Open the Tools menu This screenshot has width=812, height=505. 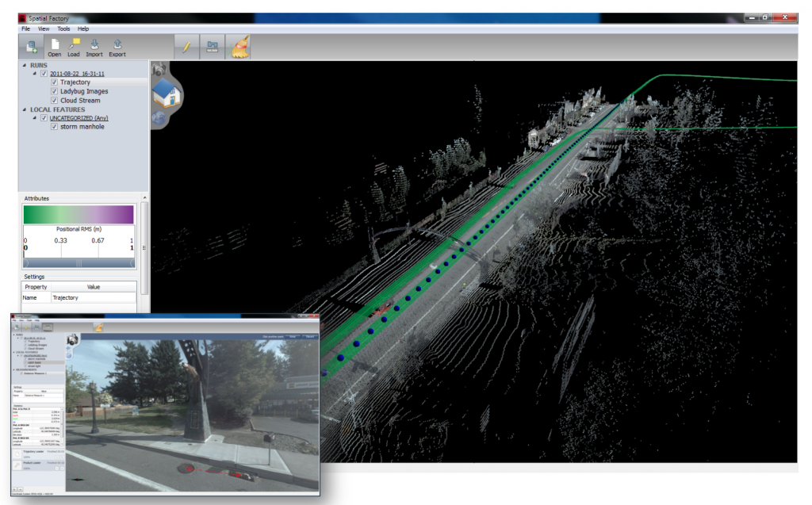[63, 29]
